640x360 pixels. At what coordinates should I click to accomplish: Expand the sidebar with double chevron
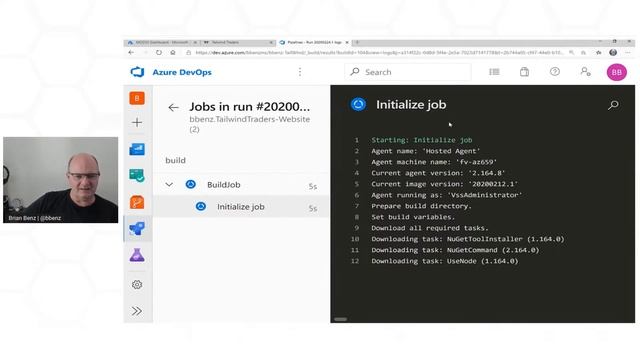[x=137, y=311]
